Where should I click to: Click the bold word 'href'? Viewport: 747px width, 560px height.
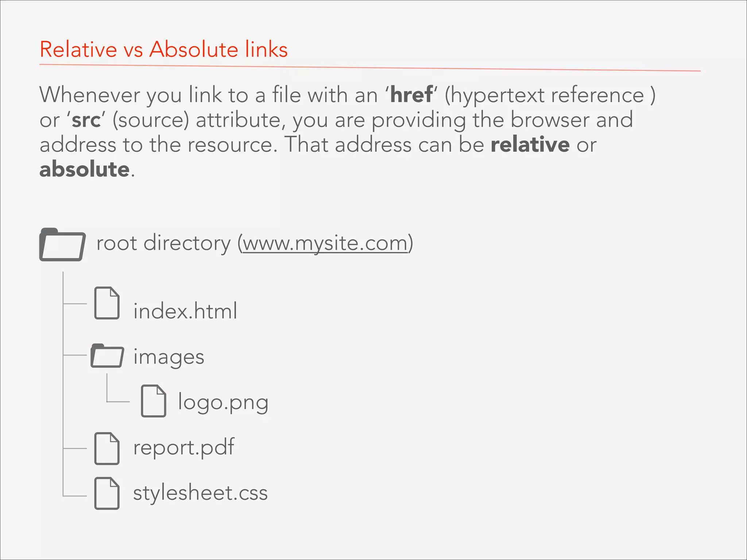point(411,95)
